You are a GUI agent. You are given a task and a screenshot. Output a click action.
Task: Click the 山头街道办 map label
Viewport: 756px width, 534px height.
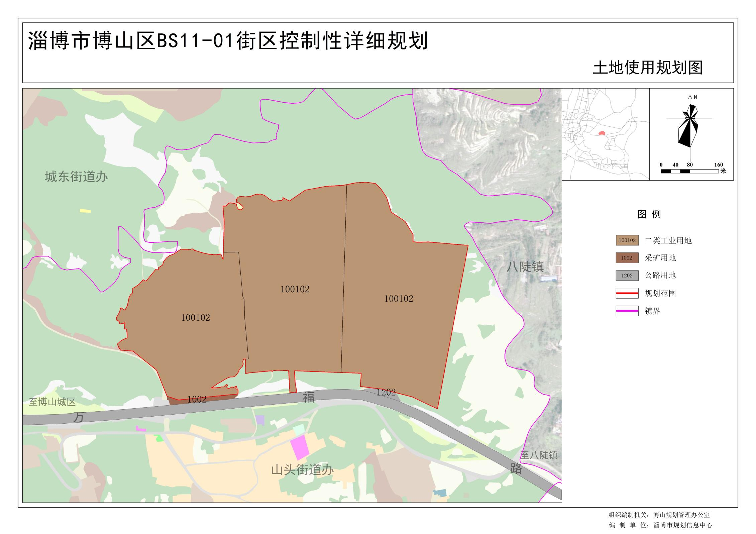[302, 470]
